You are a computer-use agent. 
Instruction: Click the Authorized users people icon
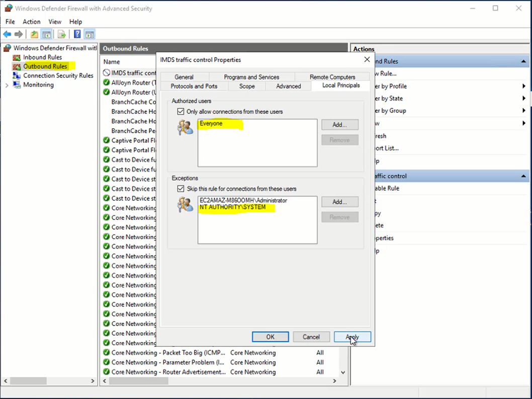[x=185, y=127]
